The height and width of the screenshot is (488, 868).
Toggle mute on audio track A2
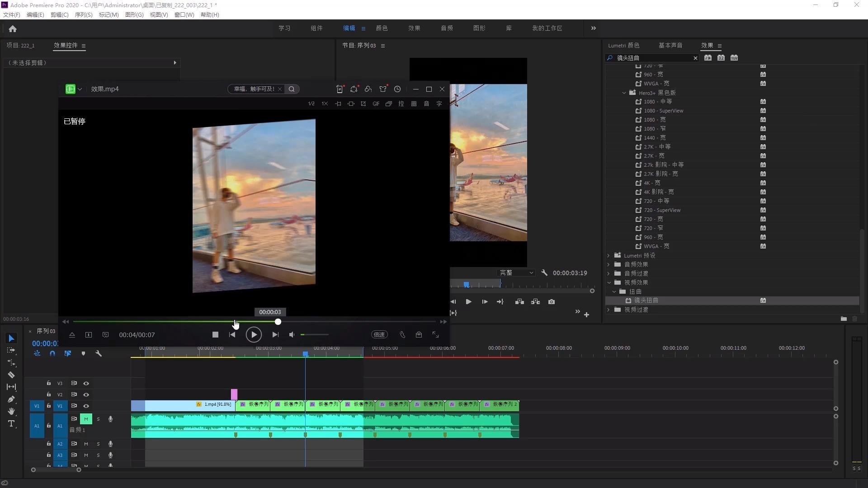pos(86,444)
